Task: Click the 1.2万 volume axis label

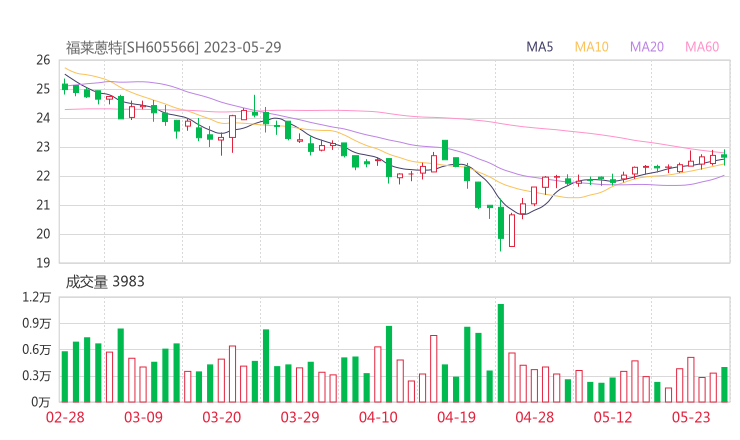Action: (x=38, y=298)
